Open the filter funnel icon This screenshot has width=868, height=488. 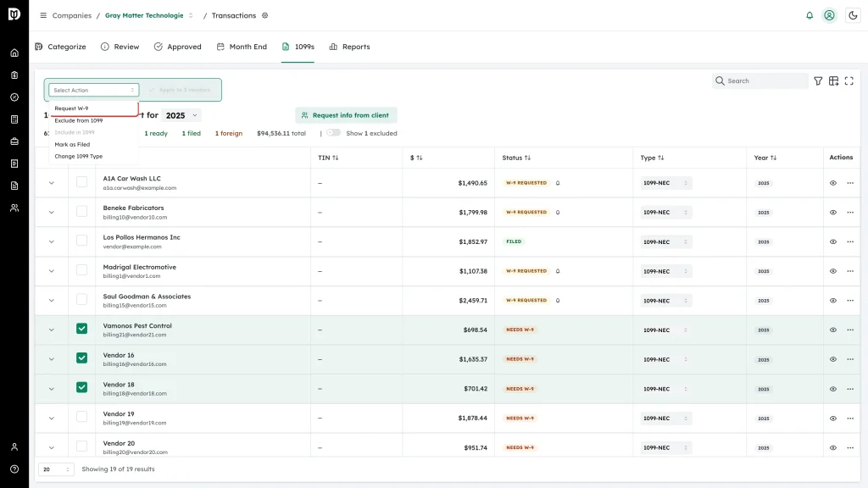coord(818,80)
